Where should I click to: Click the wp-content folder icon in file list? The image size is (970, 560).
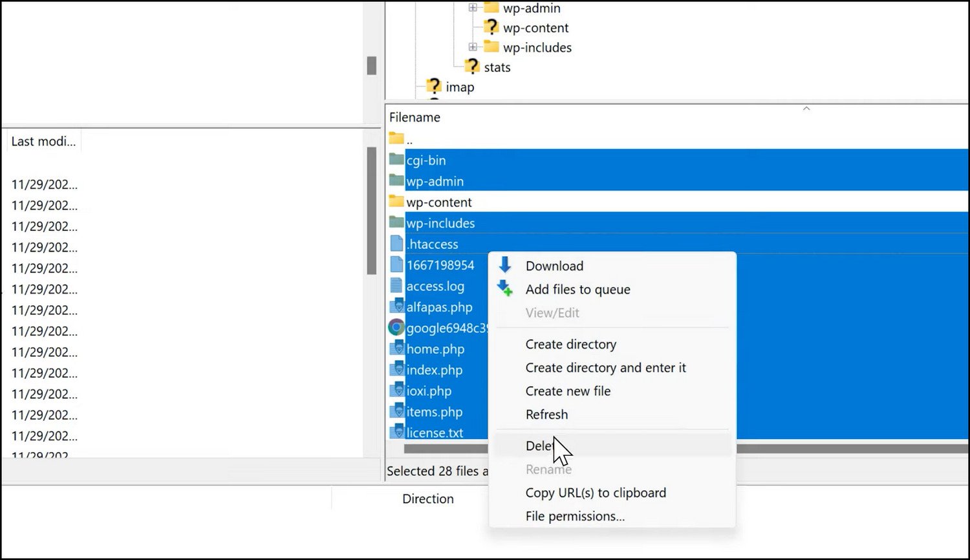point(396,202)
